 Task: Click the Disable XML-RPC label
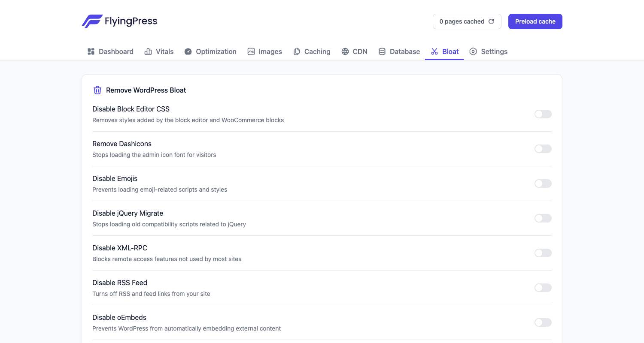pyautogui.click(x=120, y=248)
